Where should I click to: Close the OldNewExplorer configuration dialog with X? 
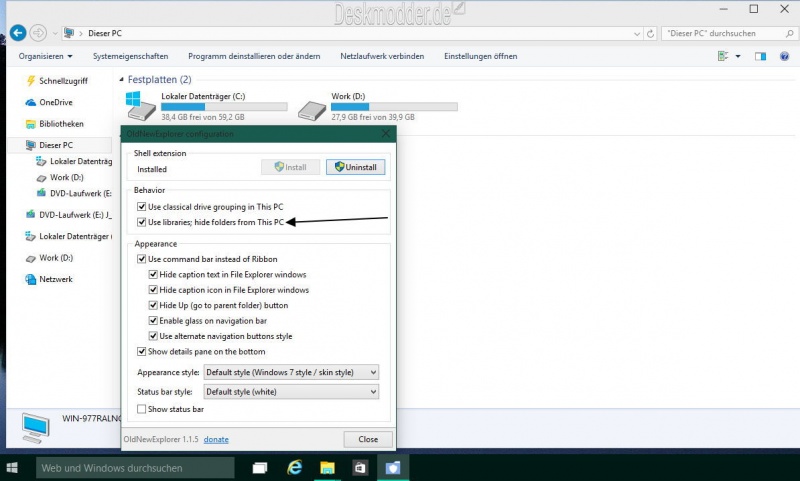click(x=386, y=134)
